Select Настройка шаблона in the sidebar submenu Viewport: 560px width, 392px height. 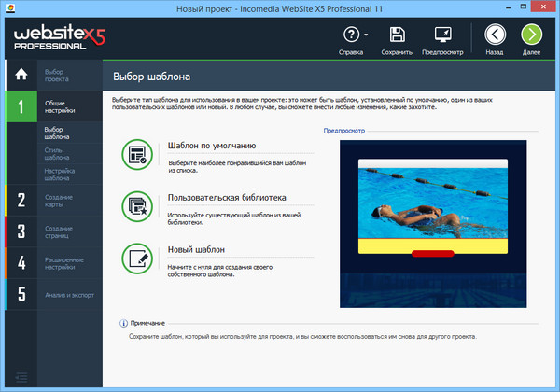click(57, 174)
